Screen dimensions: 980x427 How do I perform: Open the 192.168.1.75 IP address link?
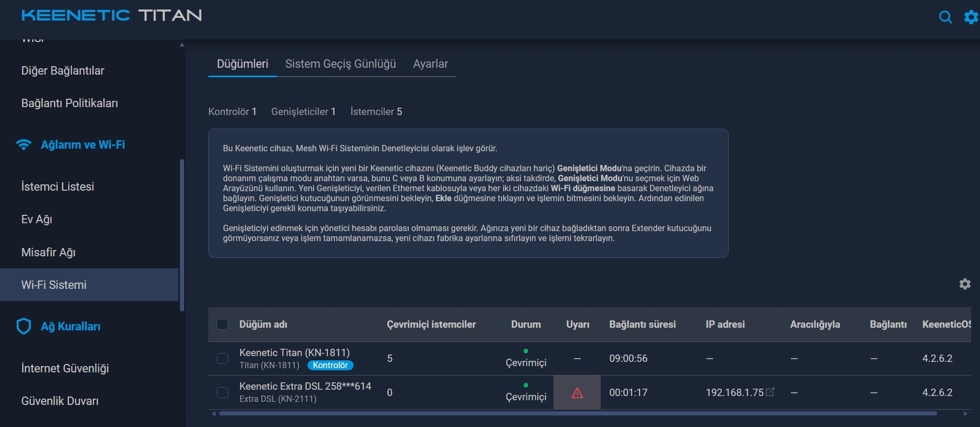tap(734, 392)
